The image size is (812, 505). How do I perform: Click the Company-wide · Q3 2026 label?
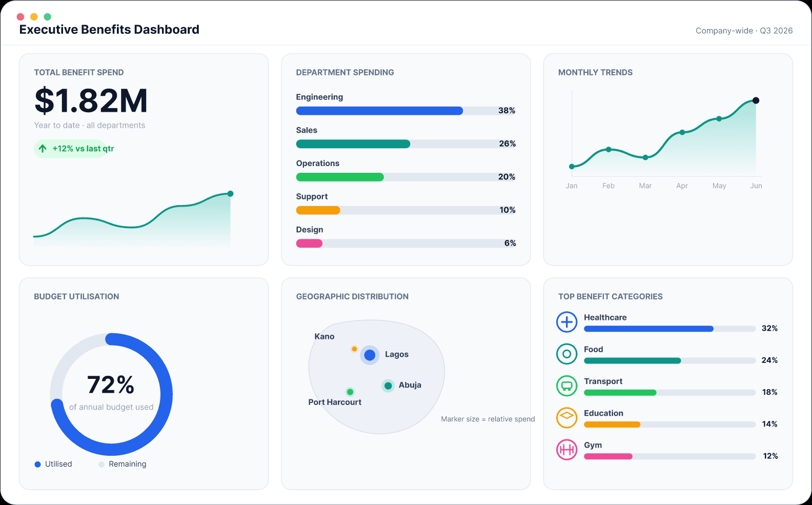pyautogui.click(x=744, y=31)
